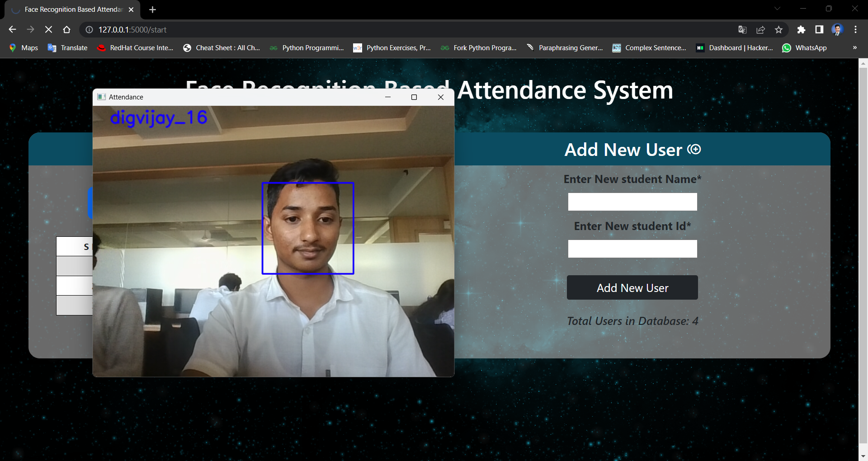Select the Face Recognition Based Attendance tab
This screenshot has height=461, width=868.
[72, 9]
